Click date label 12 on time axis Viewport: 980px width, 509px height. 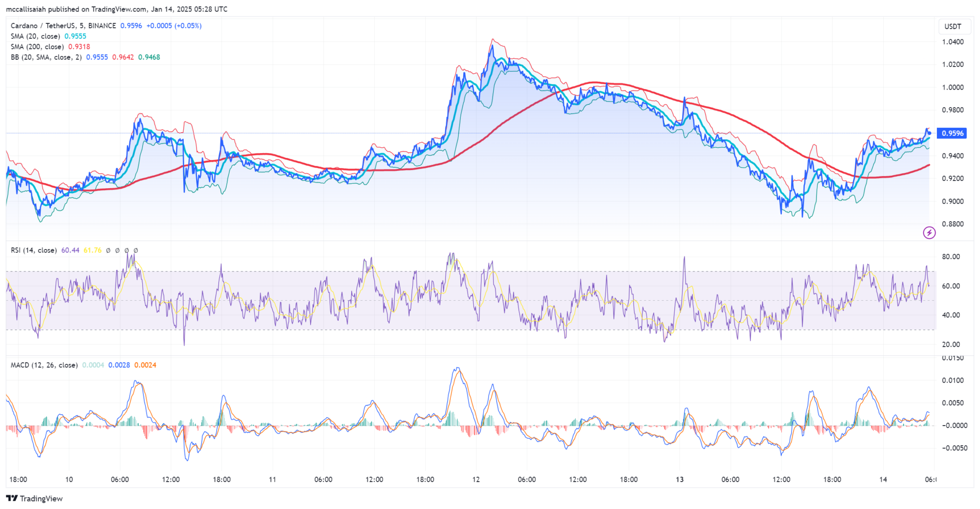pyautogui.click(x=476, y=479)
